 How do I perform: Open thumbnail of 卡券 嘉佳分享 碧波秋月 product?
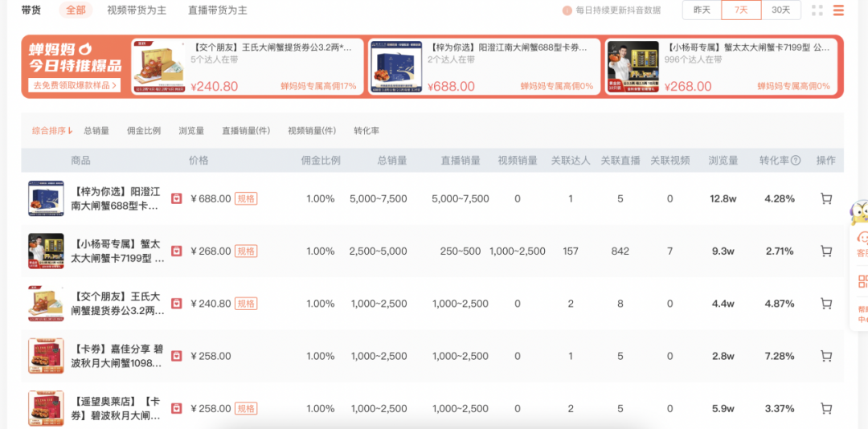tap(46, 356)
